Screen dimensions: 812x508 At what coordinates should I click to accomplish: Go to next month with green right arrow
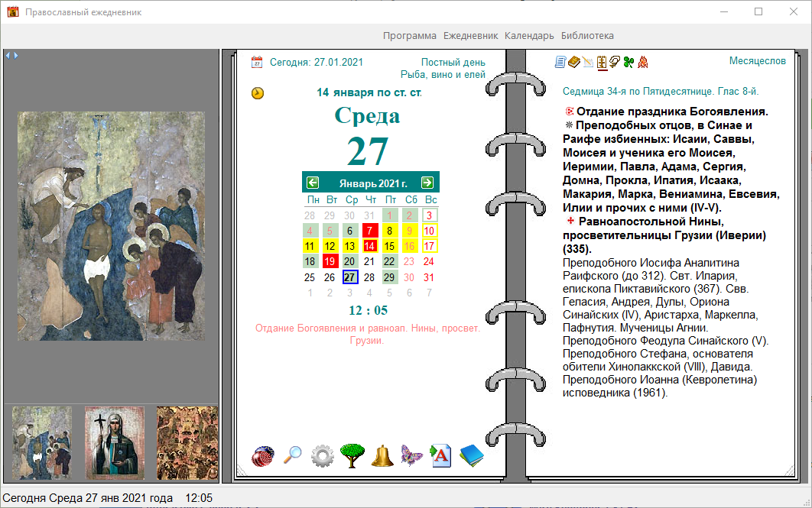(427, 183)
